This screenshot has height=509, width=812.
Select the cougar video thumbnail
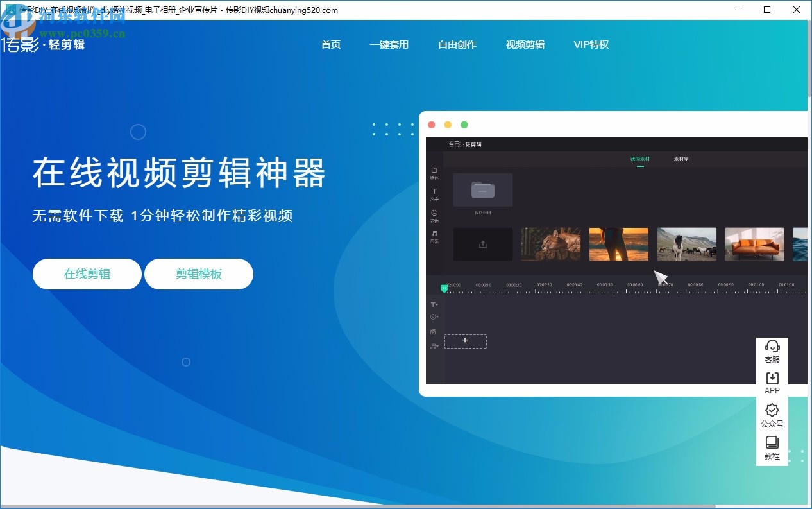point(550,244)
